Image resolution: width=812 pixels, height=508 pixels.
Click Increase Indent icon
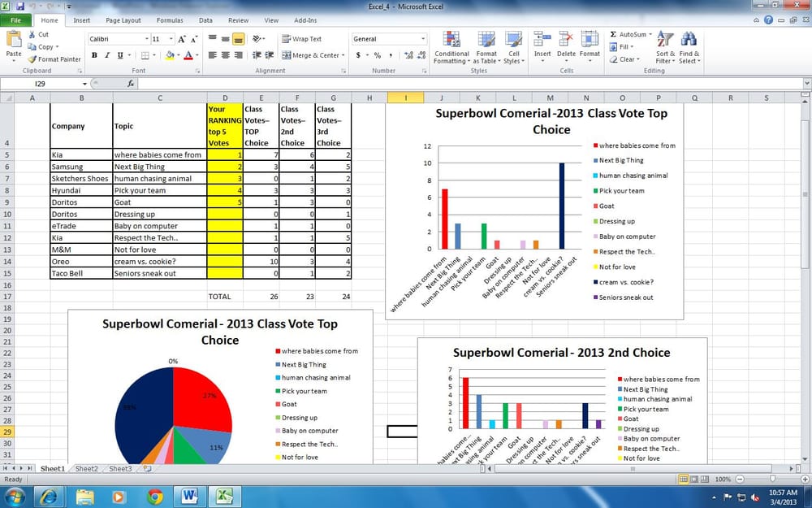pyautogui.click(x=270, y=55)
